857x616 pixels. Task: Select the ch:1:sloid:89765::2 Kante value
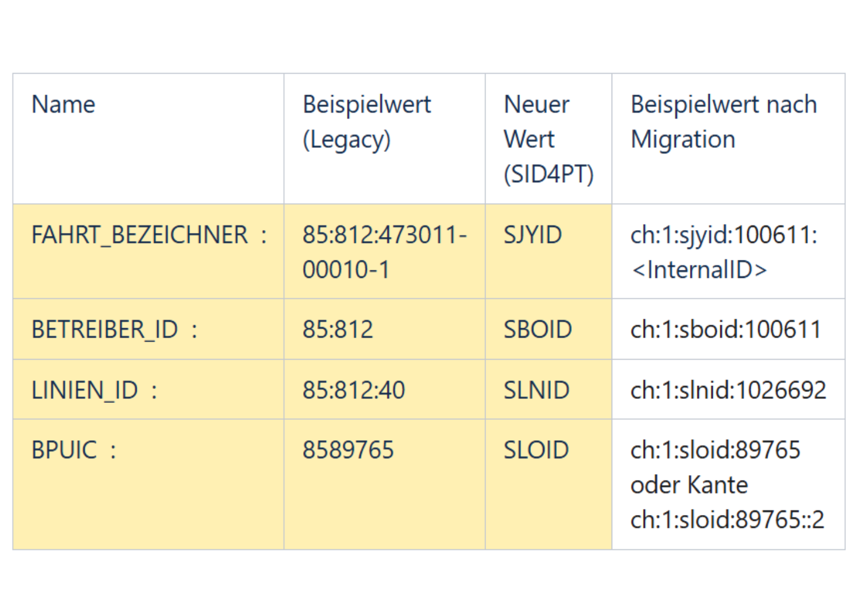(x=727, y=520)
